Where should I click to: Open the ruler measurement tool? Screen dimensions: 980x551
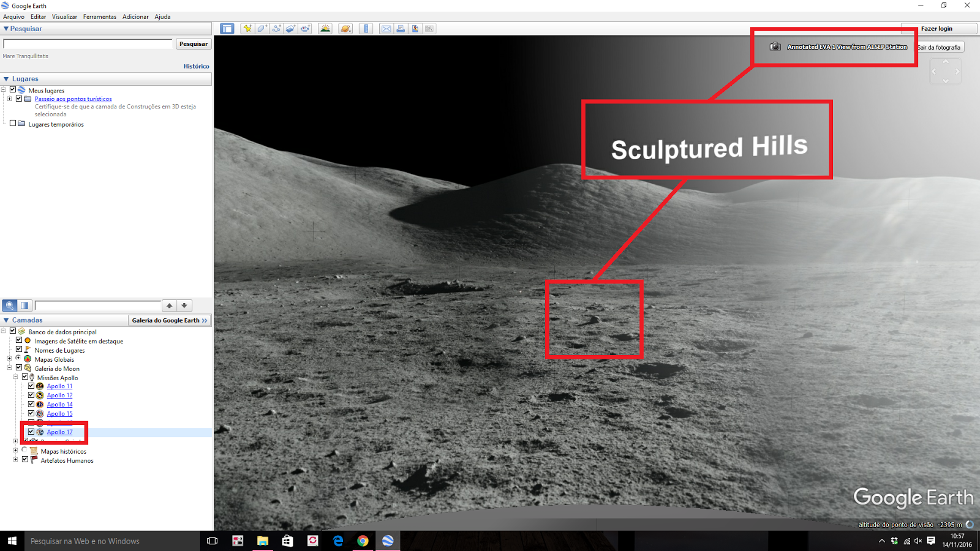[x=366, y=29]
